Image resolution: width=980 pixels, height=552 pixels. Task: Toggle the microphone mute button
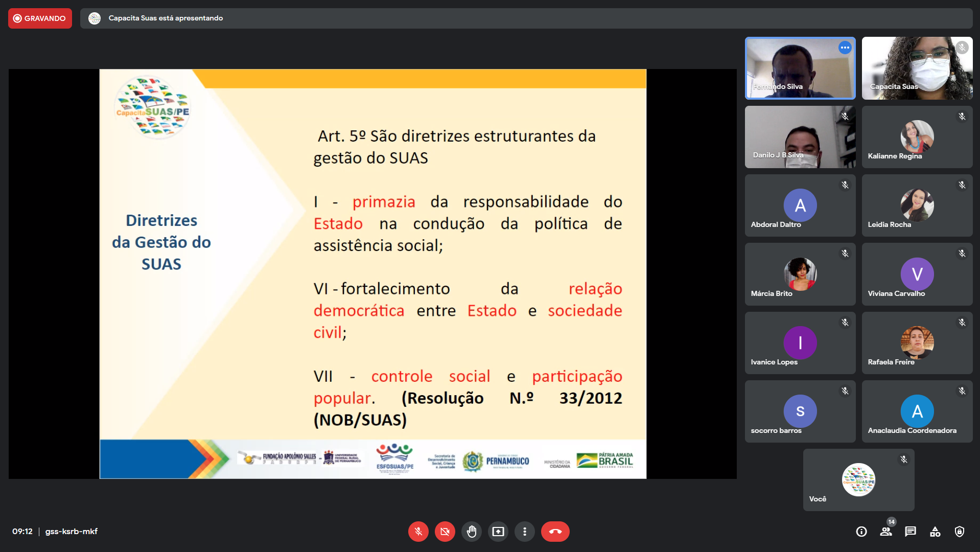(418, 532)
